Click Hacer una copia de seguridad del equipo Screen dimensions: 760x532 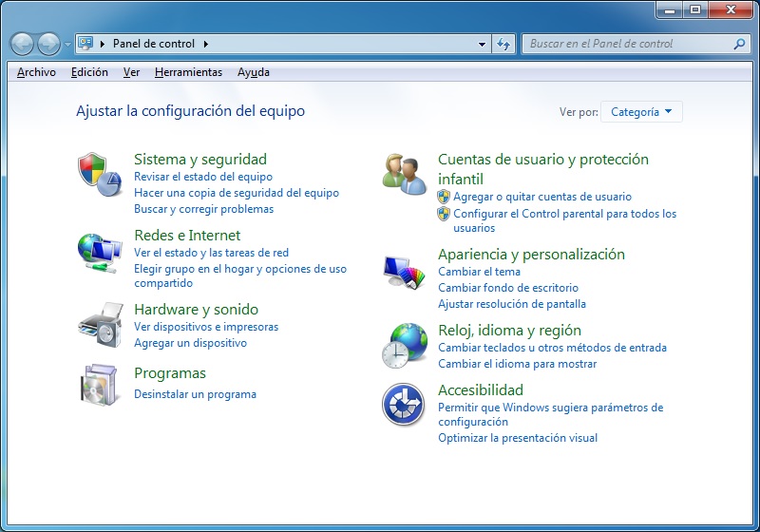coord(237,193)
